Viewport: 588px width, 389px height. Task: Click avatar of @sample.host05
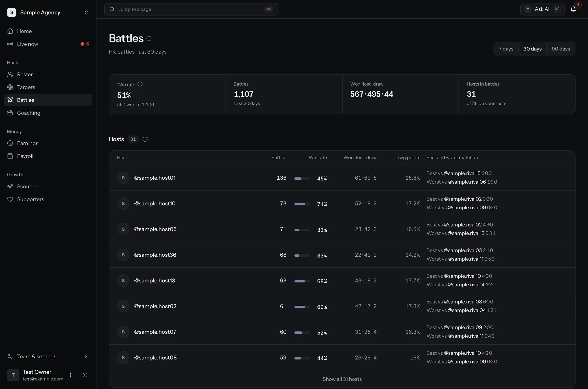[123, 229]
